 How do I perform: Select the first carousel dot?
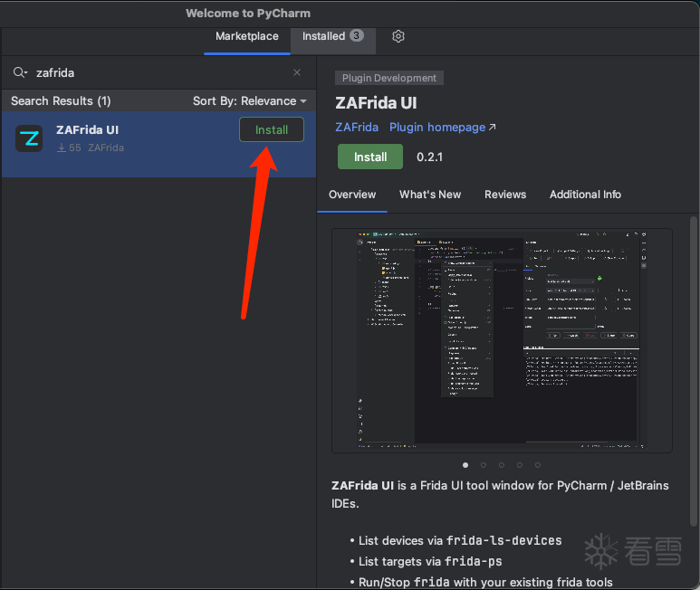(465, 465)
